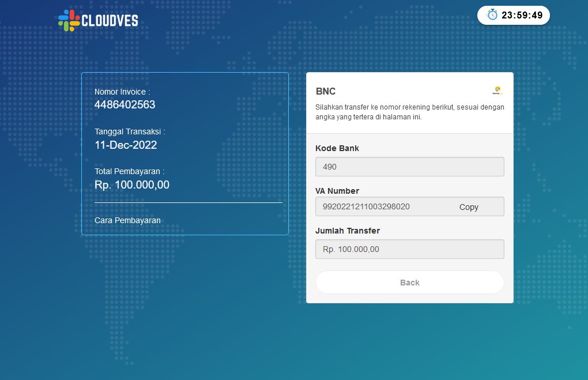Click invoice number 4486402563

[125, 105]
